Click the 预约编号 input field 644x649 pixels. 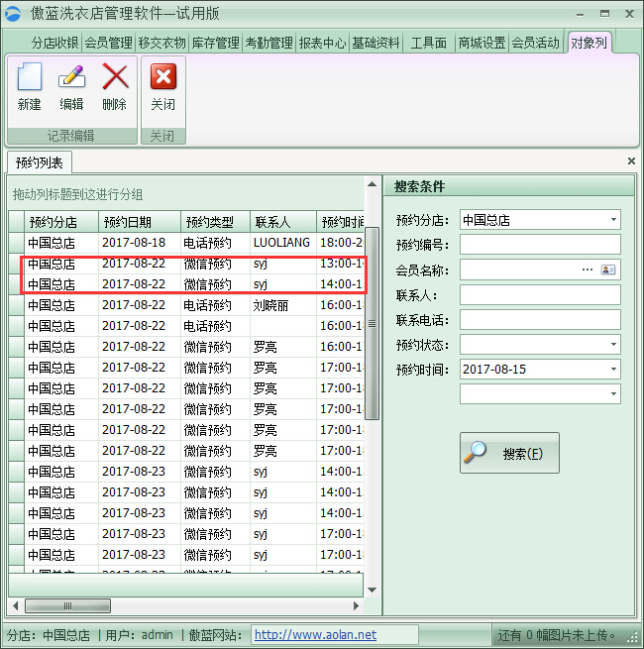point(540,245)
